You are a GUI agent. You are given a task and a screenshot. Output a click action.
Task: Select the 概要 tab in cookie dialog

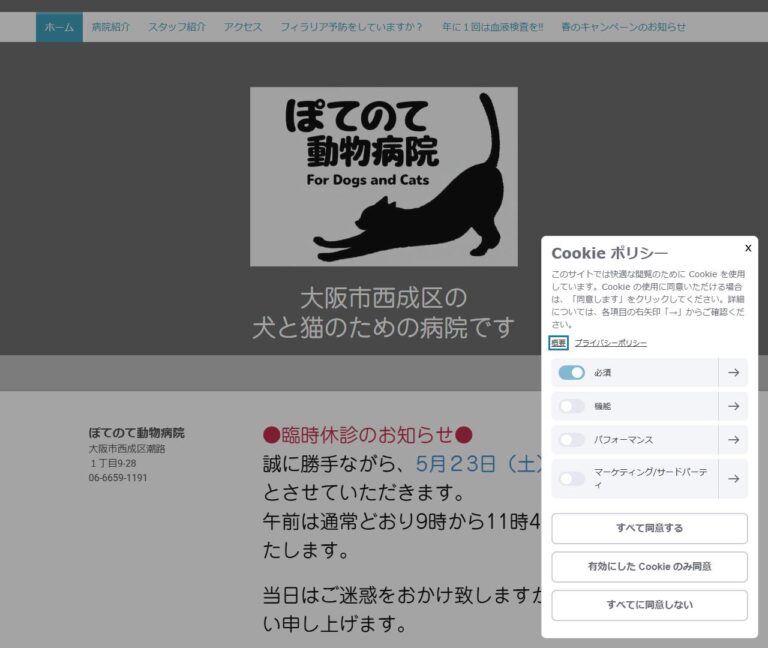coord(558,343)
